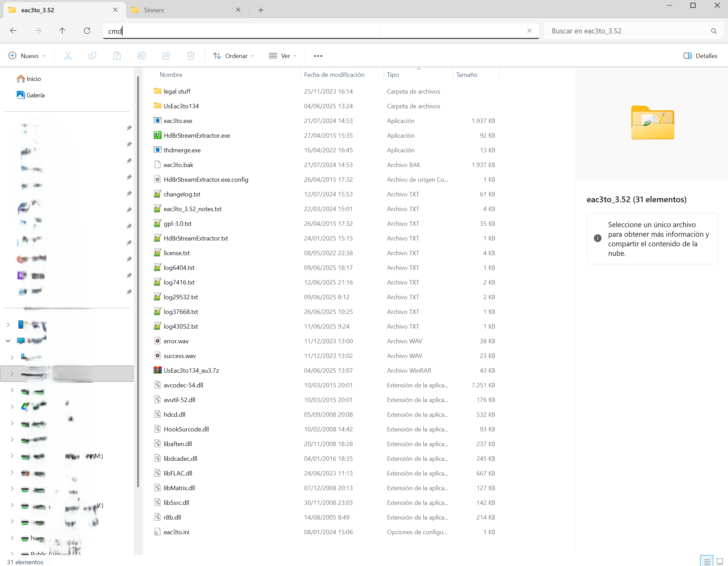Clear the address bar with X icon
728x566 pixels.
pyautogui.click(x=529, y=31)
